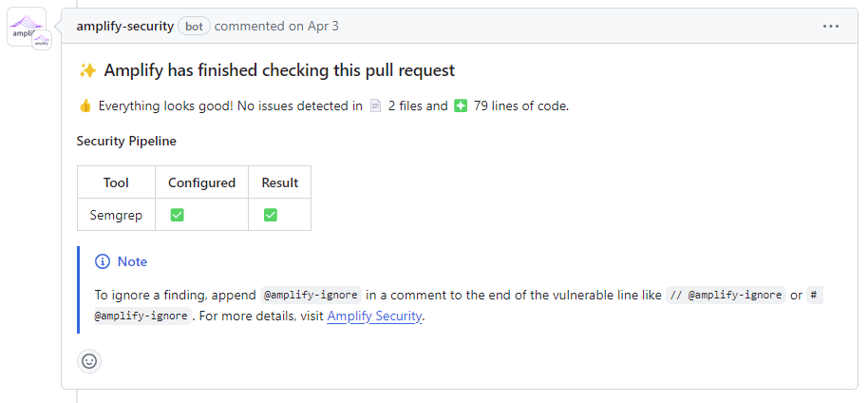This screenshot has width=868, height=403.
Task: Click the '// @amplify-ignore' code snippet
Action: [726, 296]
